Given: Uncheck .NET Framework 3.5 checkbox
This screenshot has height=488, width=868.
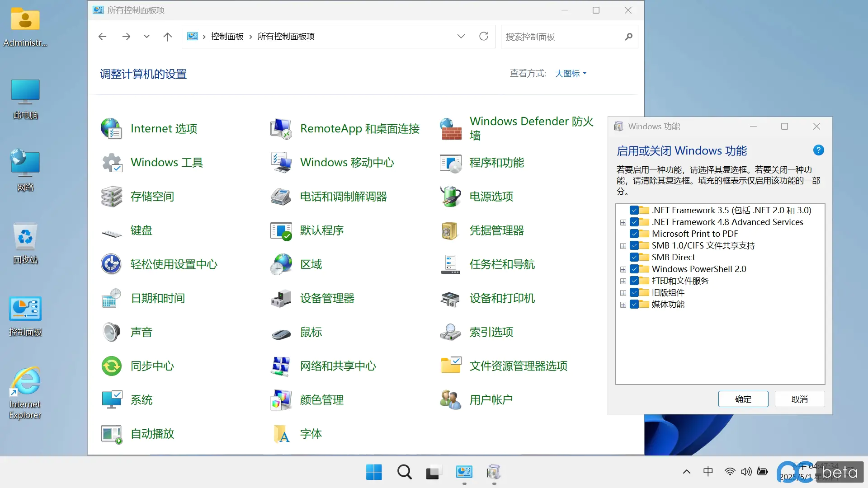Looking at the screenshot, I should tap(634, 210).
